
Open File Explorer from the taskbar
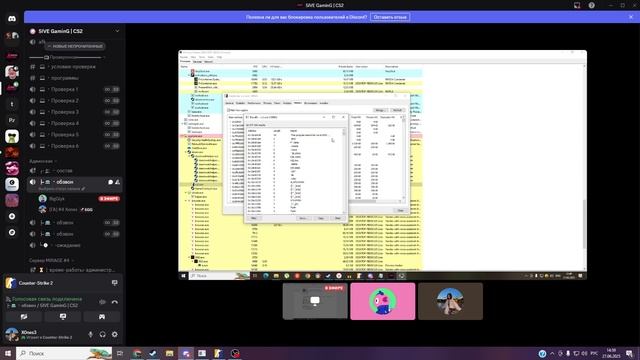169,353
